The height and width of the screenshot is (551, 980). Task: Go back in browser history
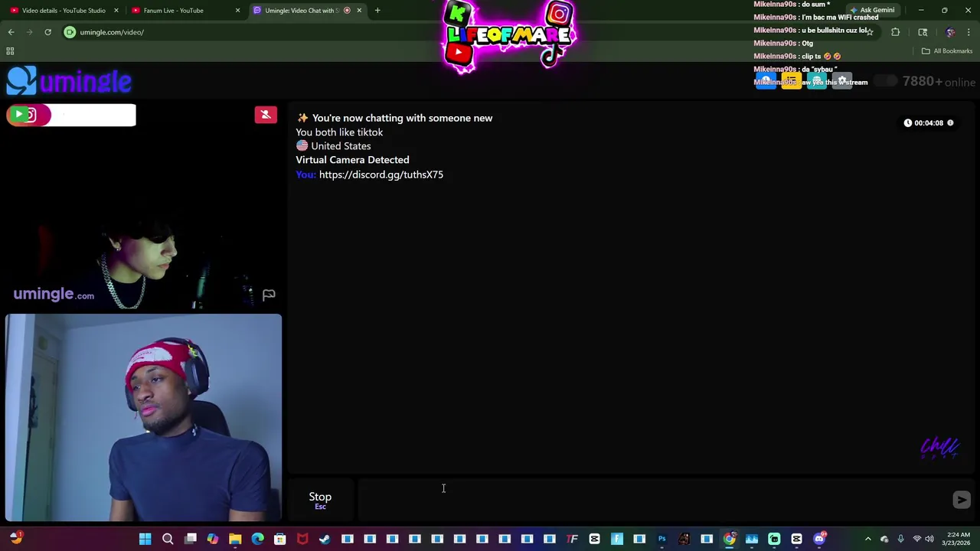coord(11,32)
